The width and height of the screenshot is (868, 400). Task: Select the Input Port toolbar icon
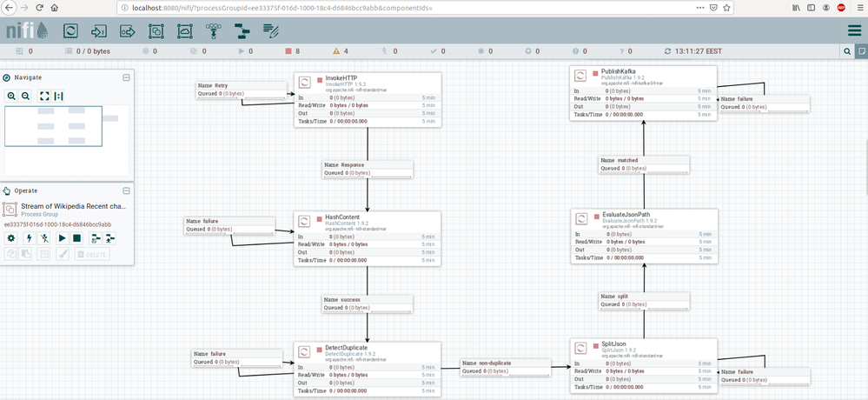(x=98, y=31)
